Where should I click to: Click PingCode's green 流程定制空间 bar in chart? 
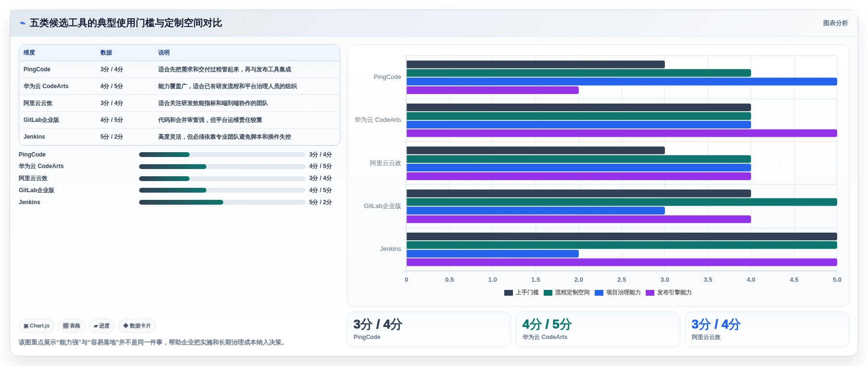[579, 73]
